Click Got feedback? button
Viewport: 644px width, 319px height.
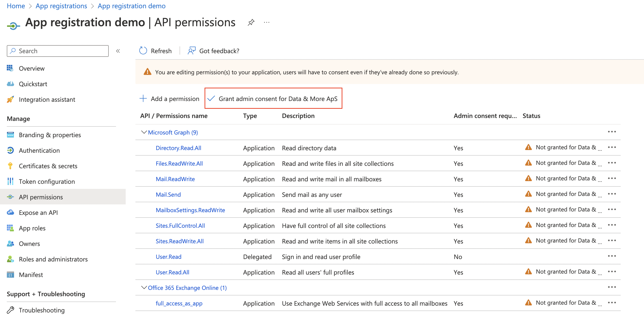214,51
